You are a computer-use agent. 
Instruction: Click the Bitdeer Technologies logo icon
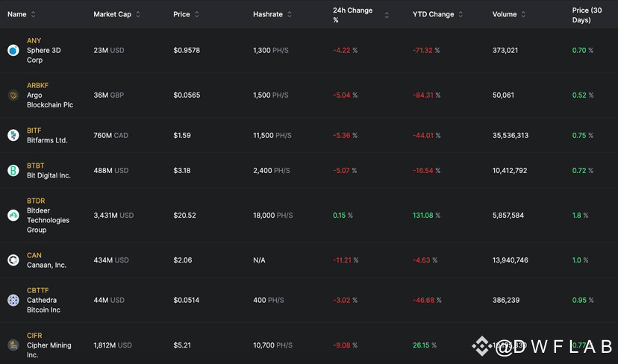pyautogui.click(x=13, y=216)
